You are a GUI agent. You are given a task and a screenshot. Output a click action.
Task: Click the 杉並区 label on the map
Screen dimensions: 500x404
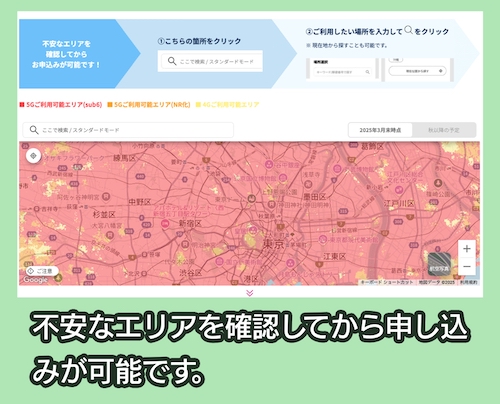[104, 214]
